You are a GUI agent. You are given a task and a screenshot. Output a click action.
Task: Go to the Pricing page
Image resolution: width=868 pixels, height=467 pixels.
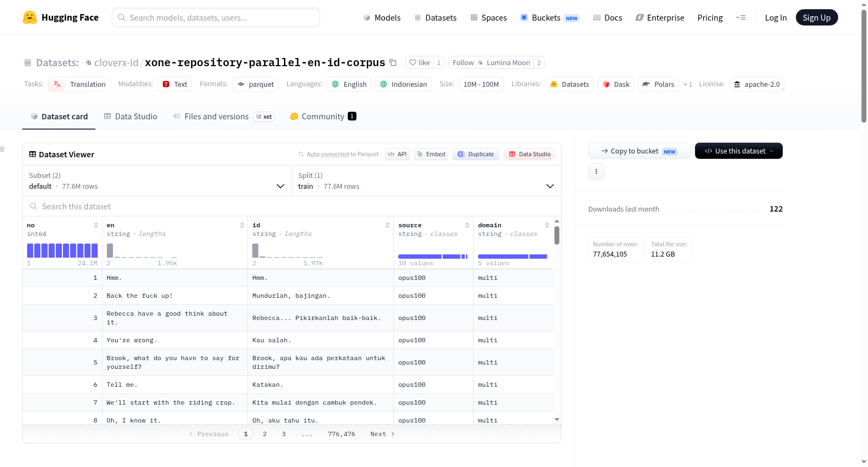click(710, 17)
